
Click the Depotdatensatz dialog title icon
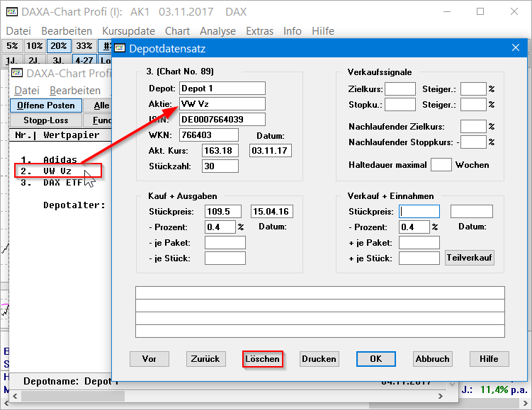120,48
